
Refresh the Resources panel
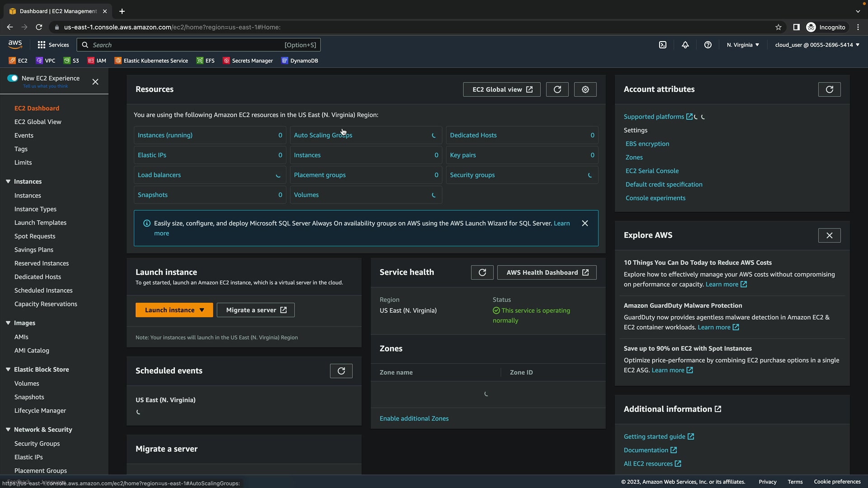click(x=557, y=89)
